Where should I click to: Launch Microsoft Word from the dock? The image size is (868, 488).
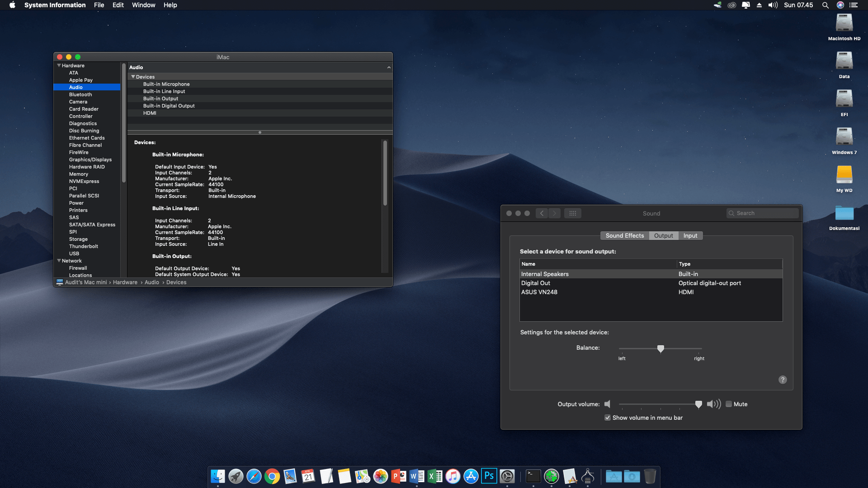417,476
